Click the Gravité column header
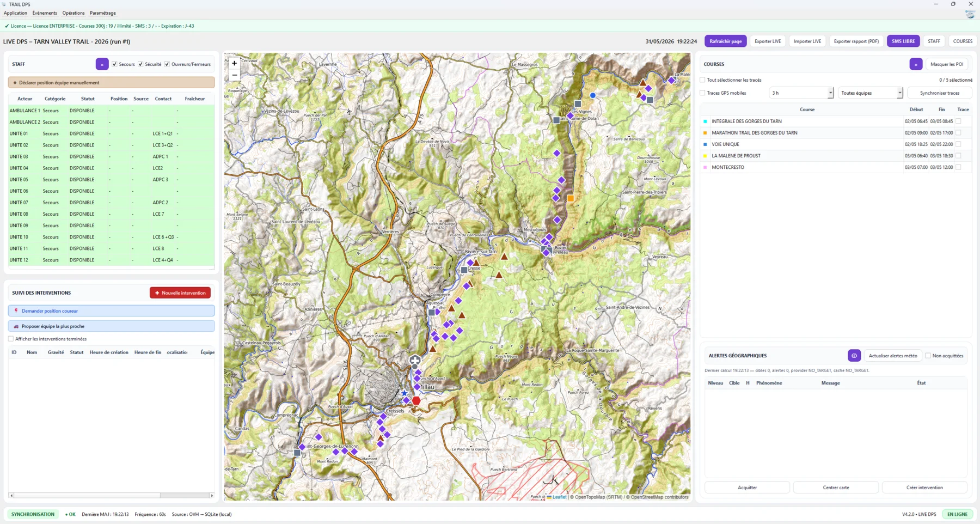Image resolution: width=980 pixels, height=524 pixels. [x=56, y=352]
